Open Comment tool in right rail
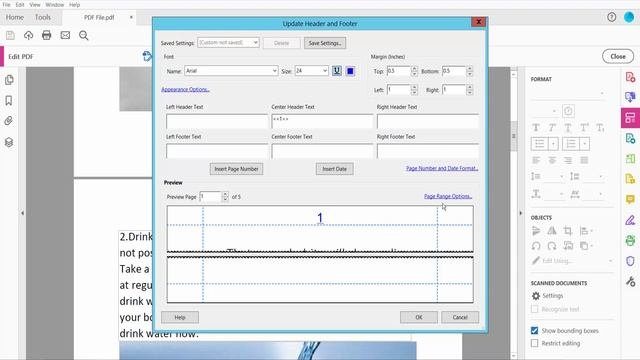 point(630,200)
